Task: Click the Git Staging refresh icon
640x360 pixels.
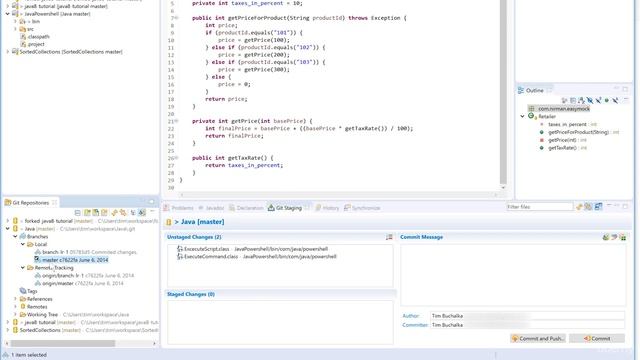Action: (580, 207)
